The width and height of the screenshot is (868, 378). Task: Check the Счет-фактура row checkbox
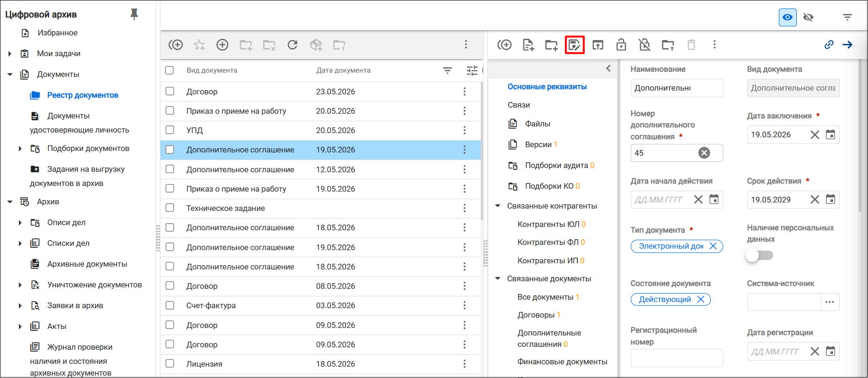click(x=170, y=305)
